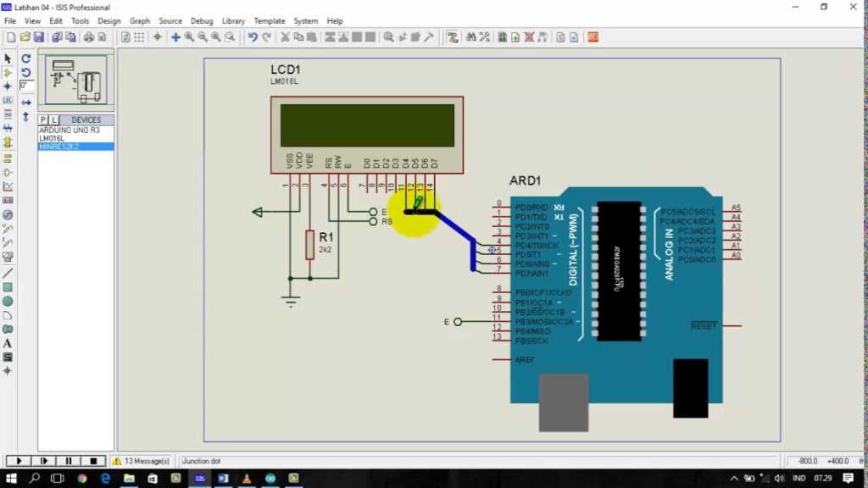Open the Debug menu
Image resolution: width=868 pixels, height=488 pixels.
tap(202, 21)
